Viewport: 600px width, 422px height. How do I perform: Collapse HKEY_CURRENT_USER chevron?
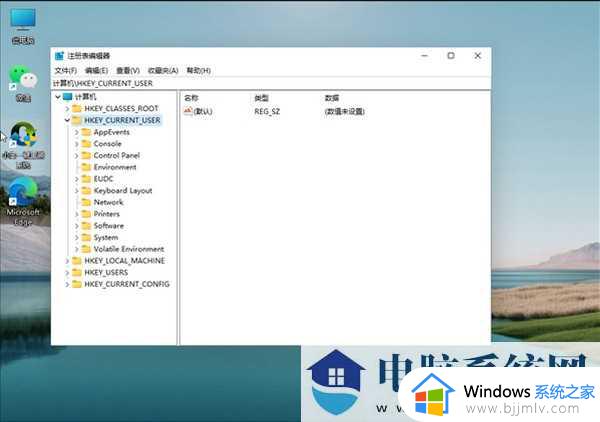(67, 120)
